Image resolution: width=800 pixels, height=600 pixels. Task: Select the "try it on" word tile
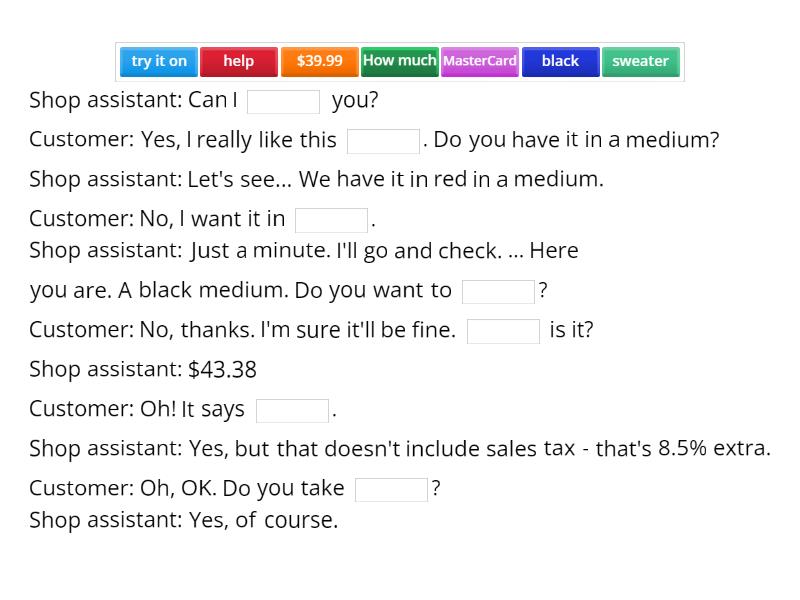158,61
